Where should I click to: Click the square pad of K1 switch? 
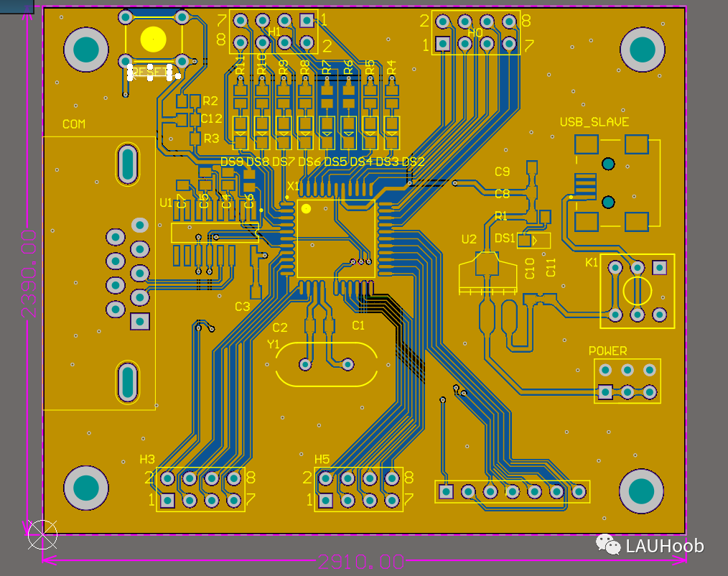coord(659,268)
